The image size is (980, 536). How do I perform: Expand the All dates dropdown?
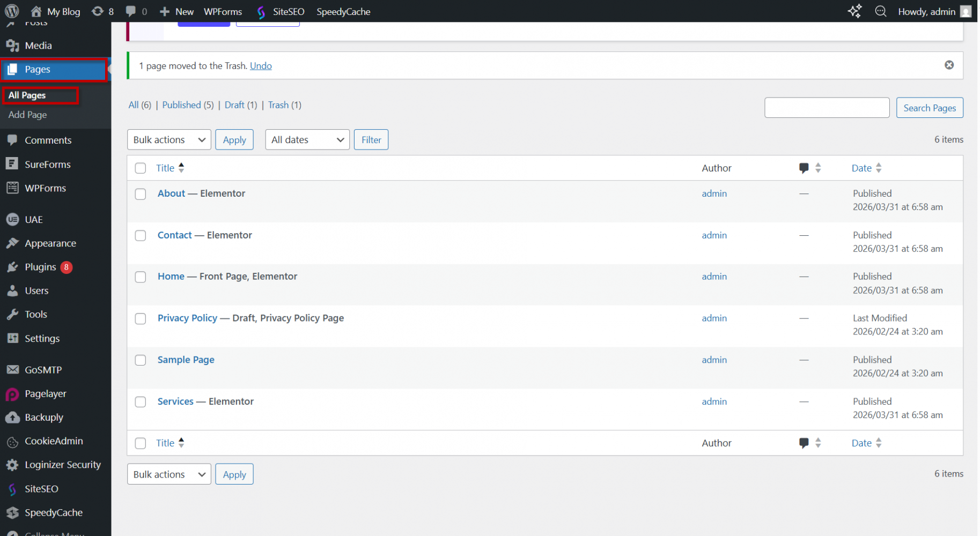(x=307, y=140)
